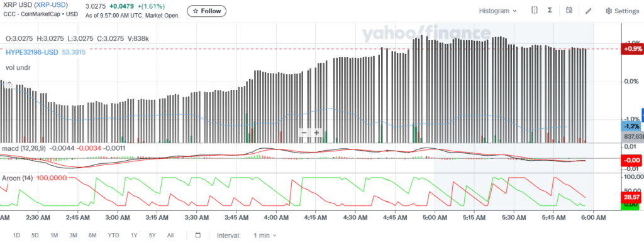Open the custom date range calendar icon
Image resolution: width=644 pixels, height=243 pixels.
coord(198,235)
